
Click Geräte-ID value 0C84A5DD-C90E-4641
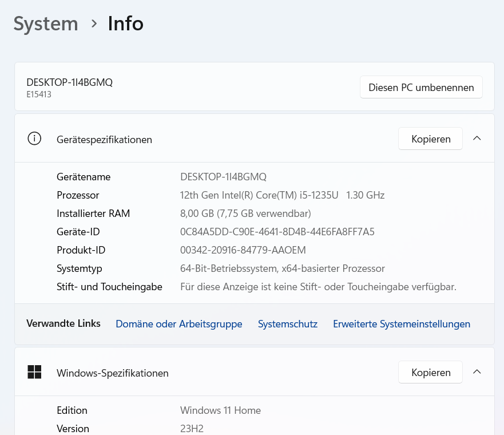277,232
